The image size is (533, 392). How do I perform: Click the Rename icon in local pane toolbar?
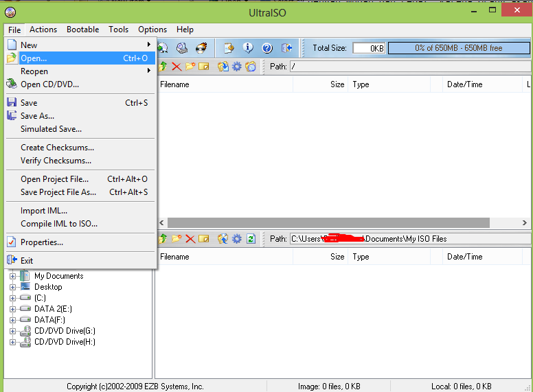(x=203, y=239)
